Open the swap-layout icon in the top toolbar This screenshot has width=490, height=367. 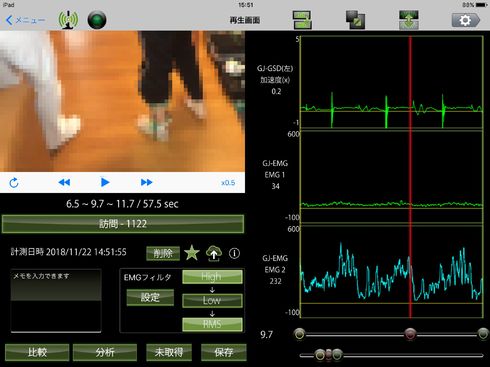click(x=302, y=20)
